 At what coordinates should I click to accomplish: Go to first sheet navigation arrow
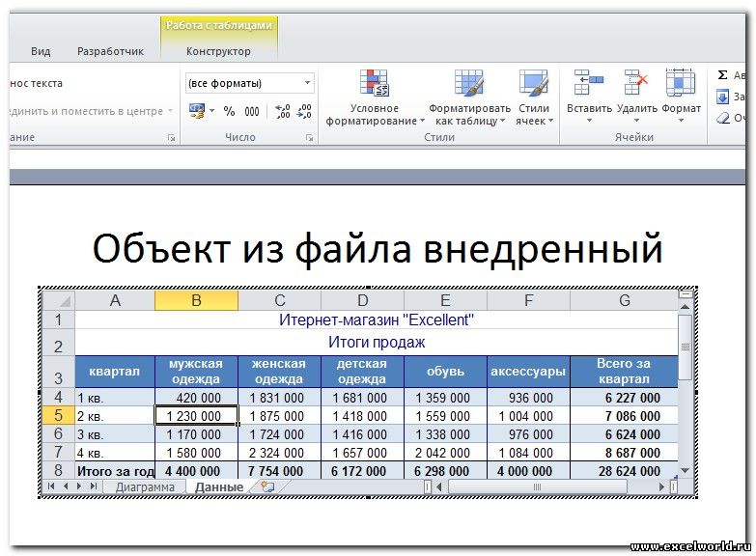(51, 486)
